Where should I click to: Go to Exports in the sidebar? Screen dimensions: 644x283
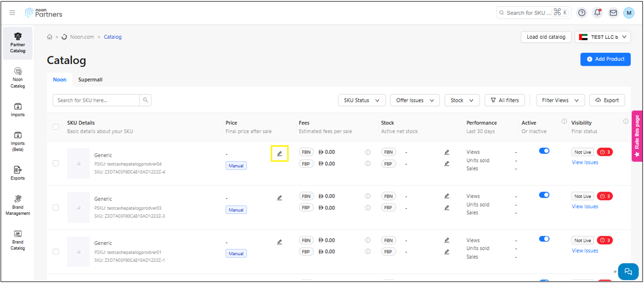click(18, 172)
